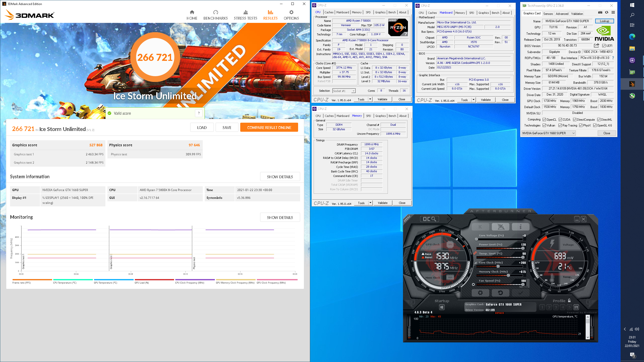The width and height of the screenshot is (644, 362).
Task: Open Tools dropdown arrow in CPU-Z Memory window
Action: click(x=370, y=203)
